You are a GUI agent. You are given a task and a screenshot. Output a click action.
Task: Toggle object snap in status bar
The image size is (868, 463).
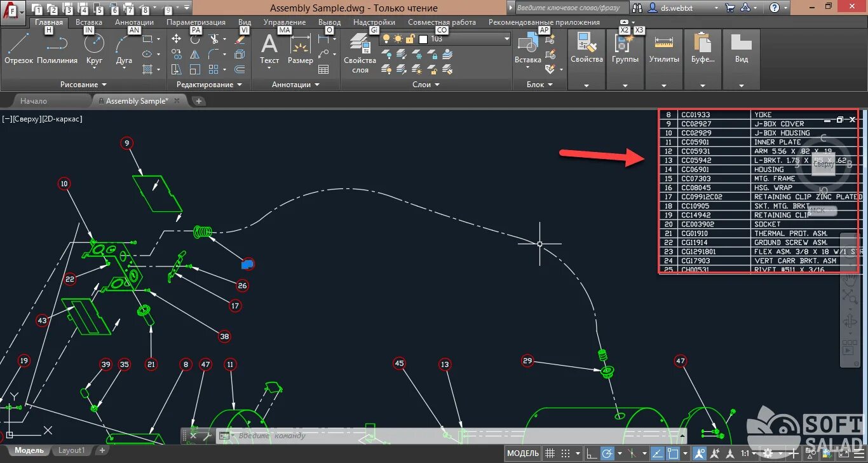673,453
